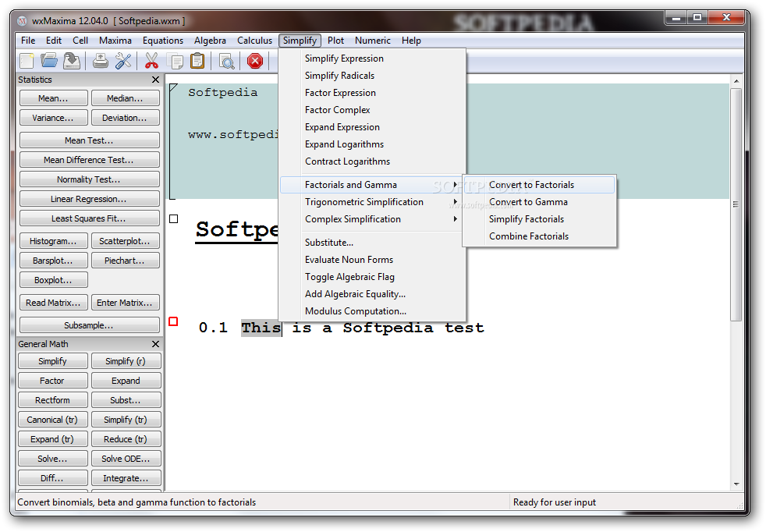Click the red Interrupt stop icon

(255, 61)
